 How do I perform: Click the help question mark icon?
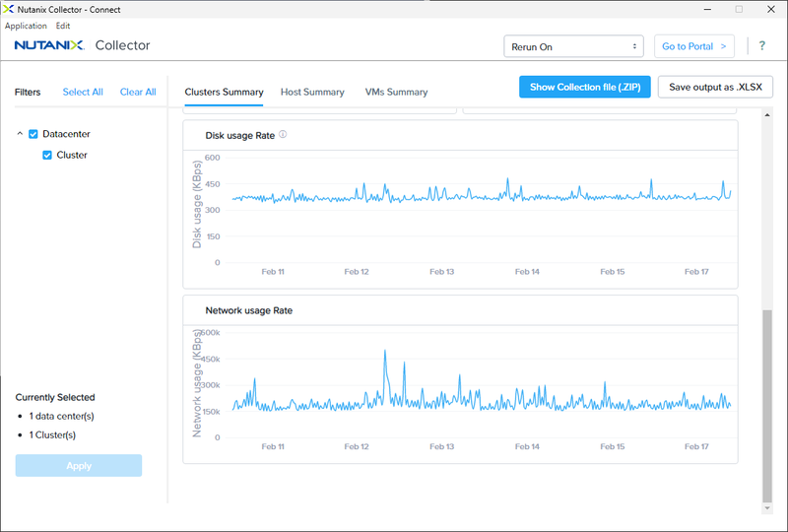pyautogui.click(x=761, y=45)
